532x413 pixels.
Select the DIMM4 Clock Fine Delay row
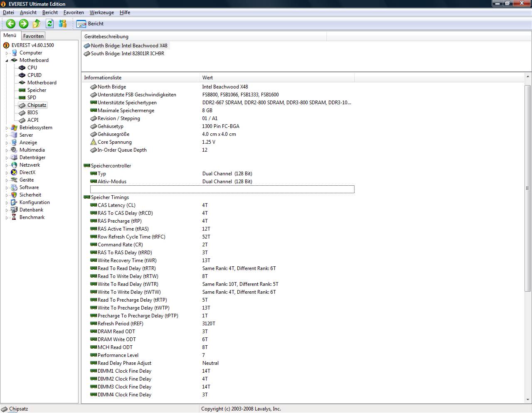pos(222,395)
